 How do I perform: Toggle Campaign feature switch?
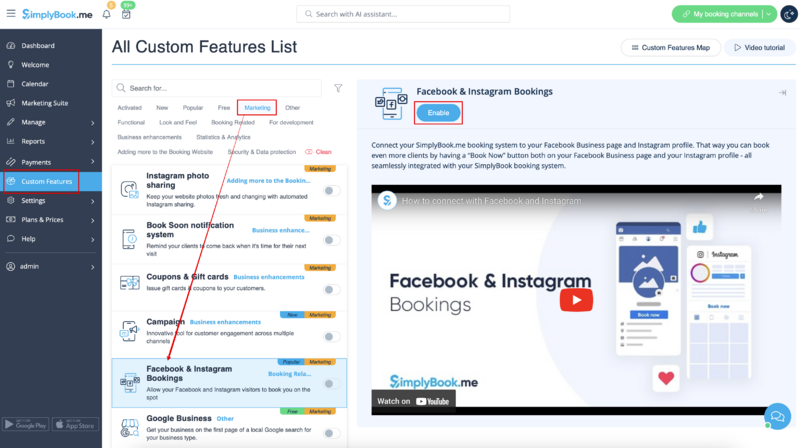pos(332,337)
